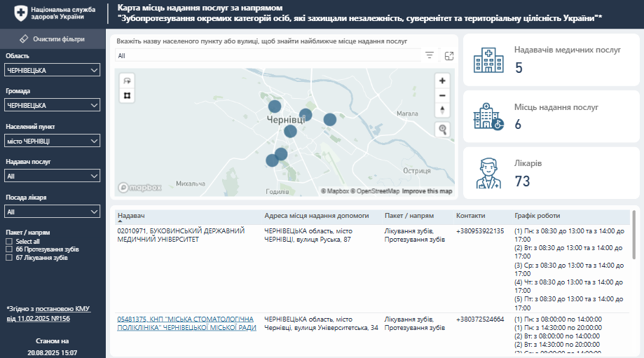Click the NSZU shield logo
The image size is (644, 358).
click(20, 13)
